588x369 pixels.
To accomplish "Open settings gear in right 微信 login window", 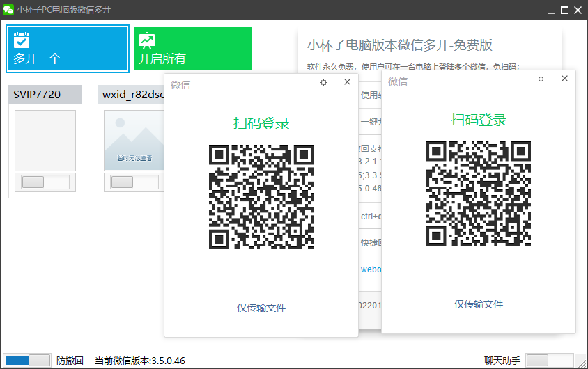I will point(541,79).
